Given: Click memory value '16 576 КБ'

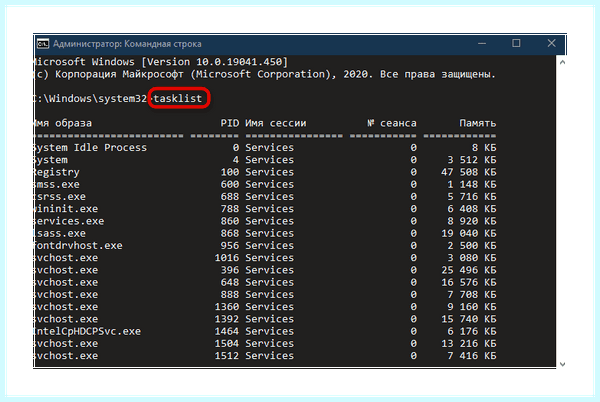Looking at the screenshot, I should pyautogui.click(x=468, y=282).
